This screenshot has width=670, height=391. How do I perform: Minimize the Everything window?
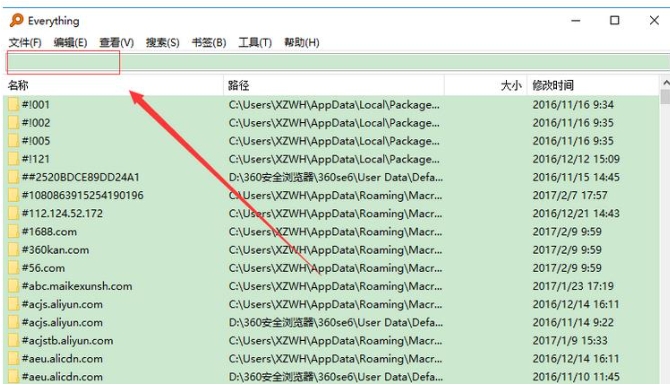coord(576,21)
